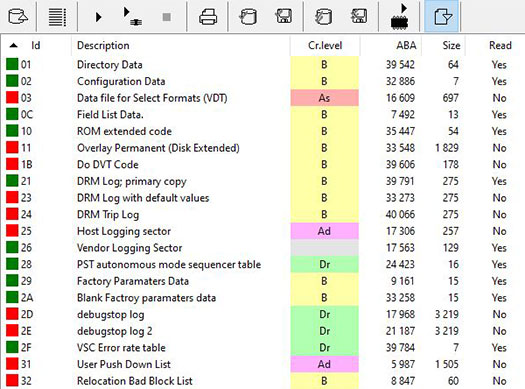Image resolution: width=525 pixels, height=389 pixels.
Task: Click green status square of module 02
Action: tap(12, 81)
